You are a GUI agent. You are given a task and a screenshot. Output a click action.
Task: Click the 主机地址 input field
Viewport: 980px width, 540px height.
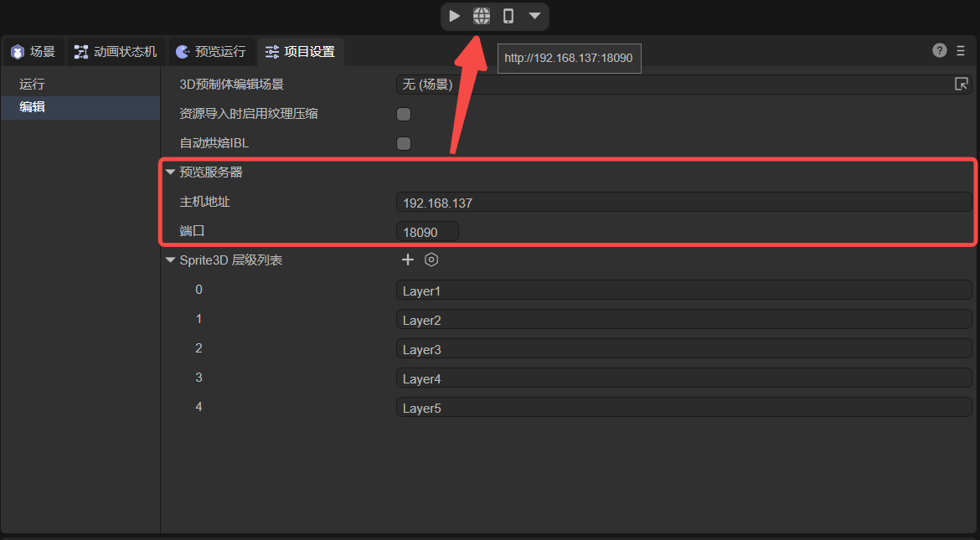(x=683, y=202)
